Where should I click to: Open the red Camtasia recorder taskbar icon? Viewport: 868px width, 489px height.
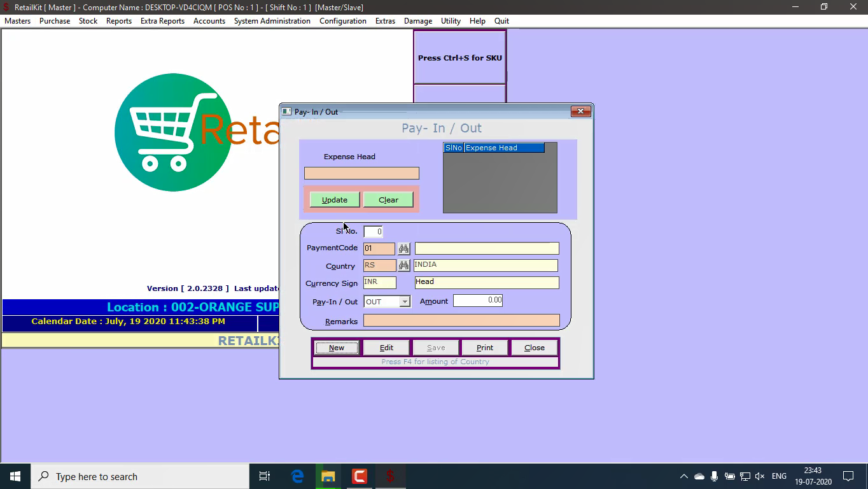pos(360,476)
